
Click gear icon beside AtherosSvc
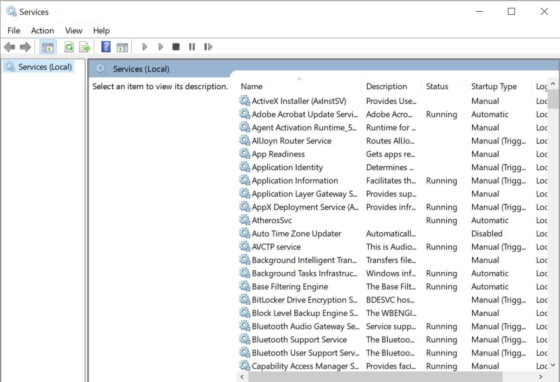point(245,220)
